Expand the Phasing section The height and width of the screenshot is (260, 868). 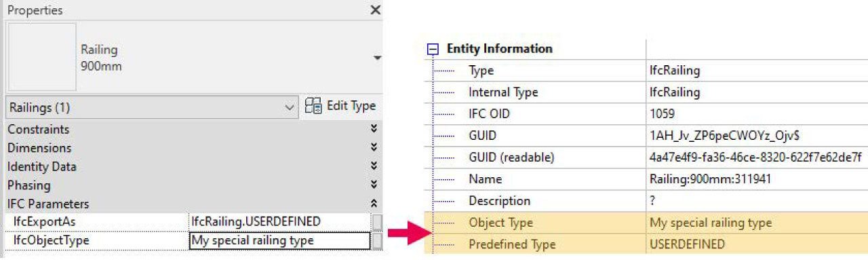point(374,185)
